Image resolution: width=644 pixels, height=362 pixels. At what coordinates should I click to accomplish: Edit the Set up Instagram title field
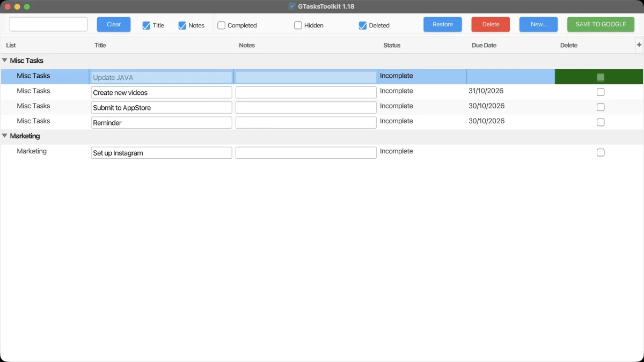click(162, 153)
